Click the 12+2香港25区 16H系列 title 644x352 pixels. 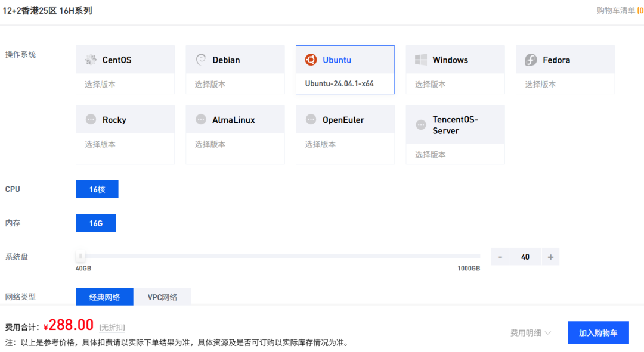pyautogui.click(x=47, y=10)
